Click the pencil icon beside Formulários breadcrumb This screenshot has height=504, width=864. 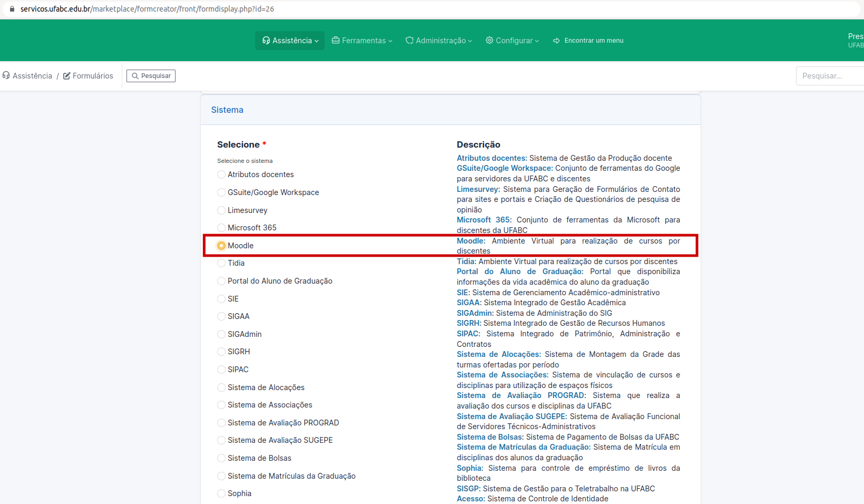click(x=66, y=75)
